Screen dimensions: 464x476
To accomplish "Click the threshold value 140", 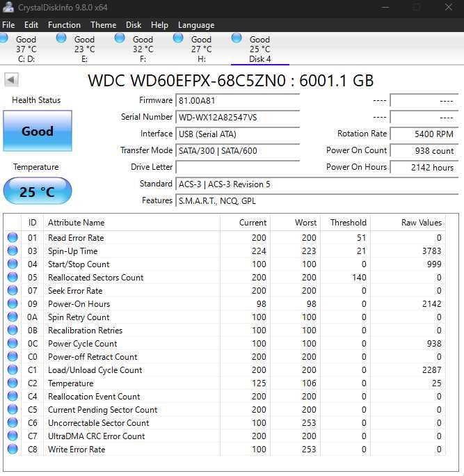I will pyautogui.click(x=359, y=278).
